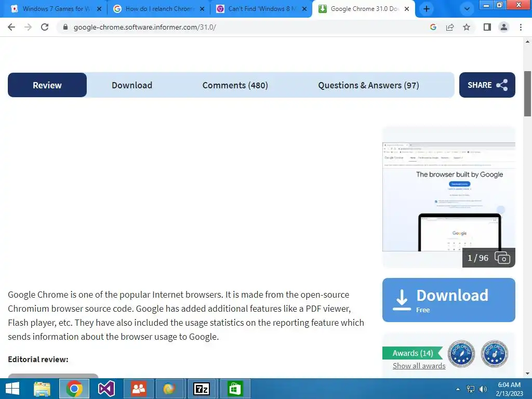
Task: Open the Chrome profile avatar
Action: tap(504, 27)
